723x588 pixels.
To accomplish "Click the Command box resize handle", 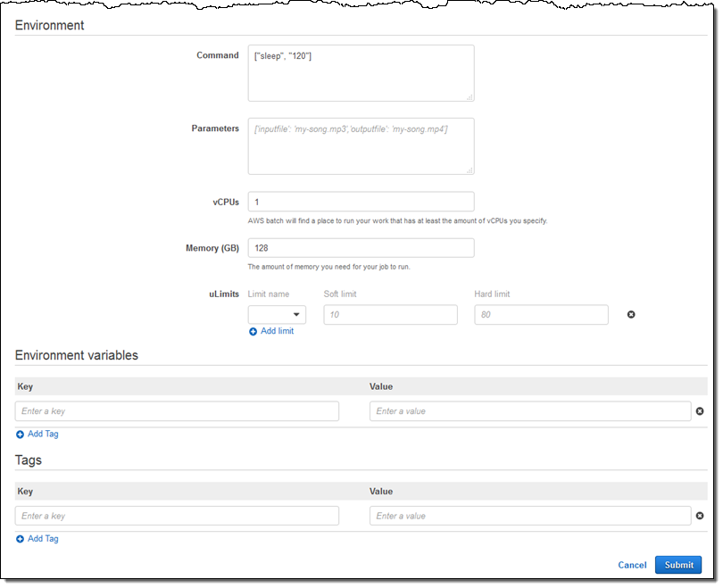I will tap(470, 96).
